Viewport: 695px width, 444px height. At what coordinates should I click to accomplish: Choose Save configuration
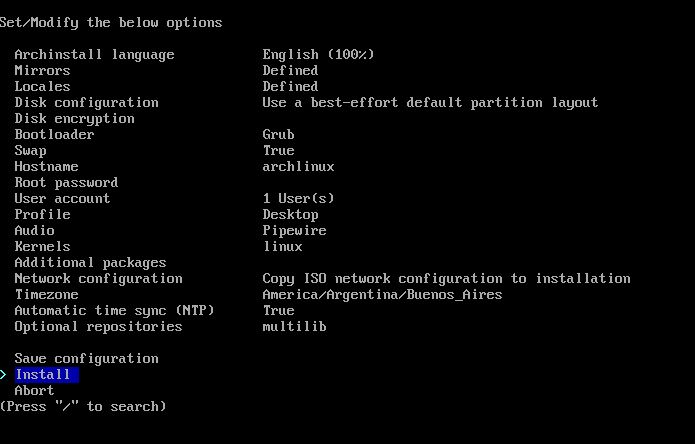tap(86, 358)
